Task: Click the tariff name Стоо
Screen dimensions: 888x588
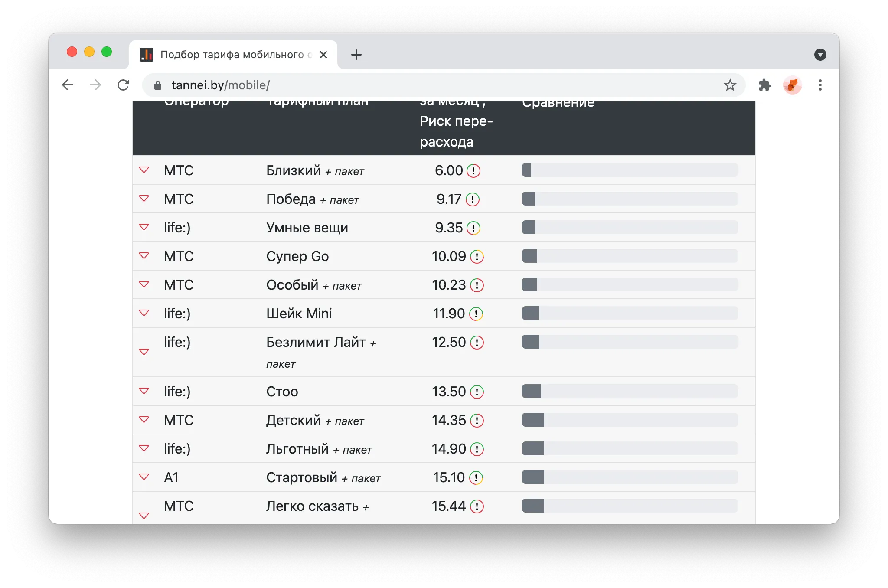Action: (282, 392)
